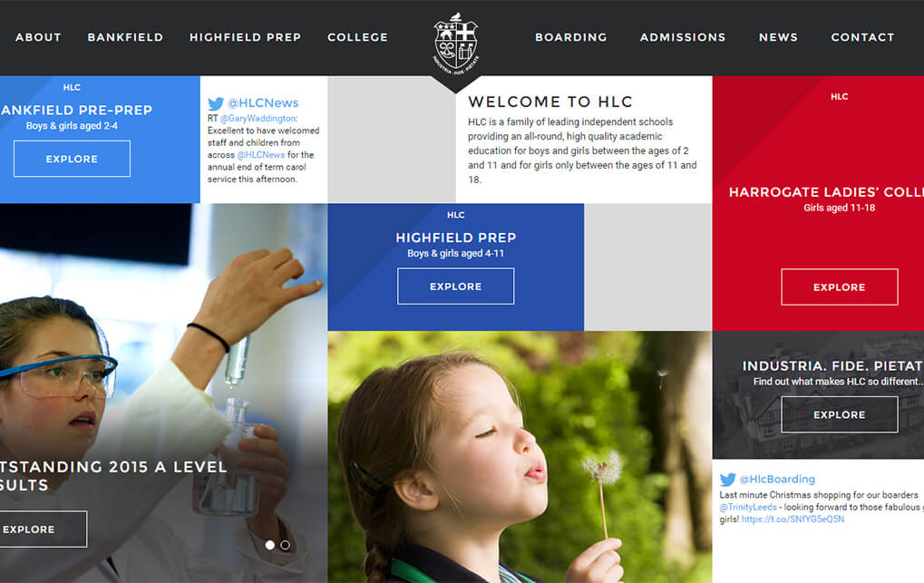Open the News navigation item

pos(778,37)
